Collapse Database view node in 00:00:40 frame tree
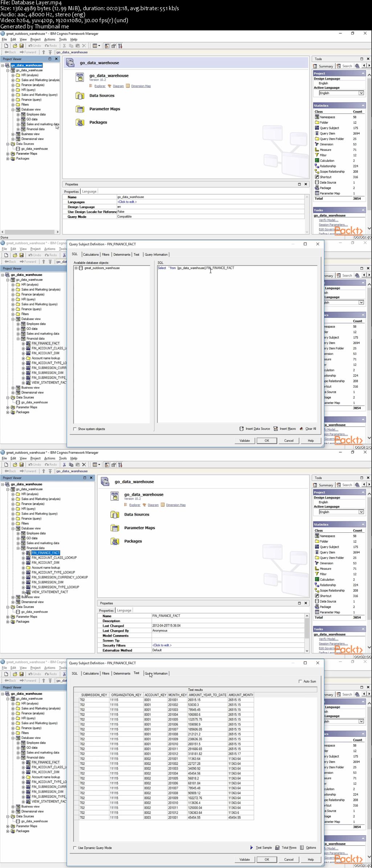 [x=13, y=109]
